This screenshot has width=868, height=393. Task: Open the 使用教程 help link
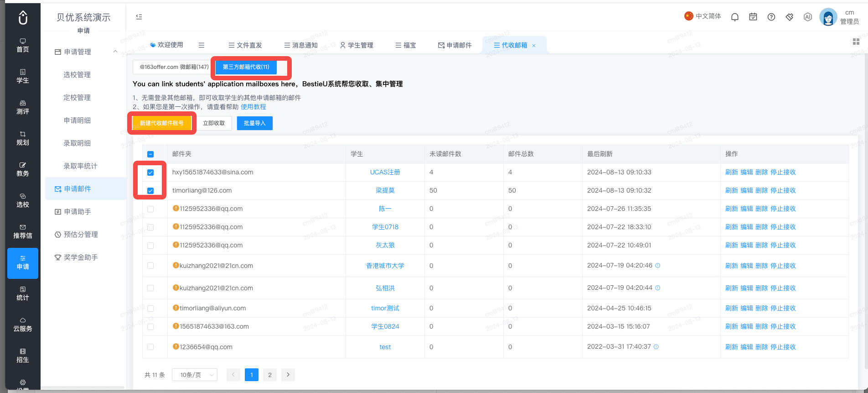[253, 107]
